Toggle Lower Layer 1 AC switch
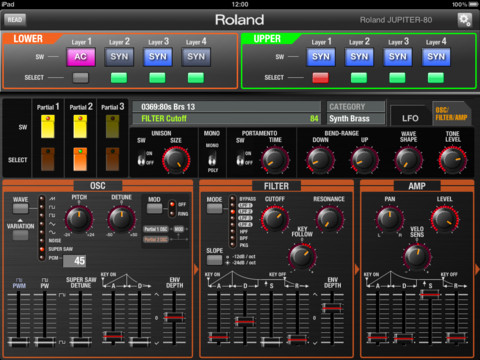Screen dimensions: 480x360 coord(81,57)
